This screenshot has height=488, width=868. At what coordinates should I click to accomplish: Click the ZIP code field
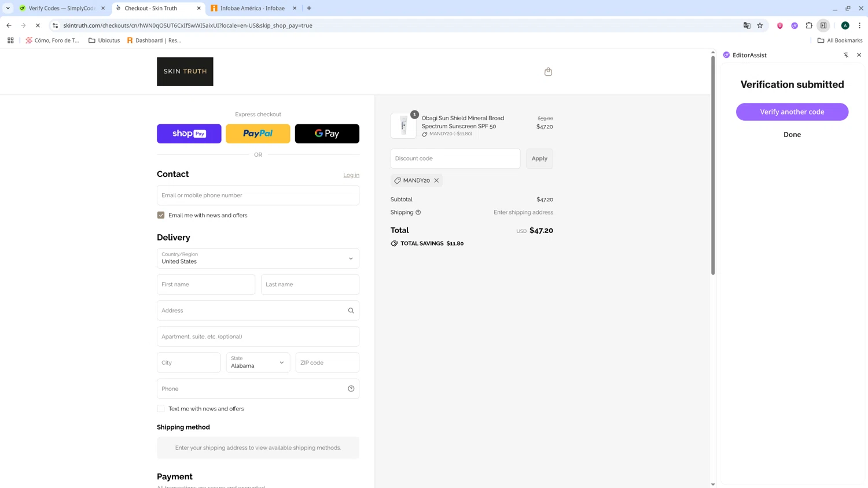coord(328,363)
